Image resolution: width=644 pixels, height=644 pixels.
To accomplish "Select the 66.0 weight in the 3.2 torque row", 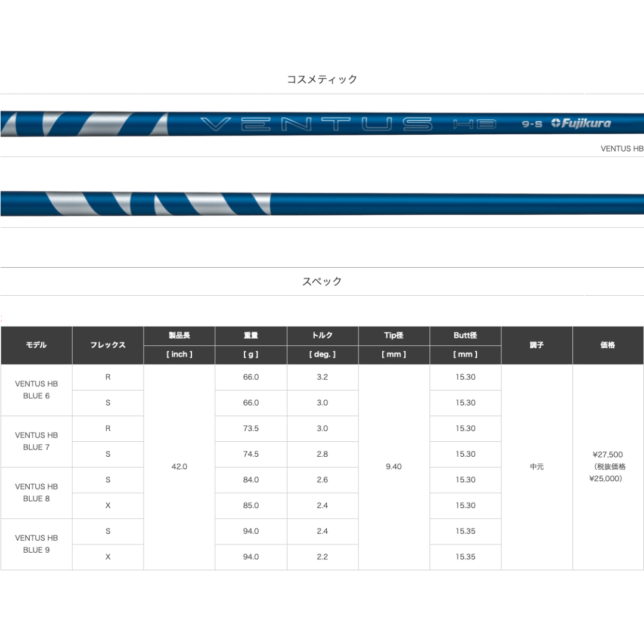I will coord(250,377).
